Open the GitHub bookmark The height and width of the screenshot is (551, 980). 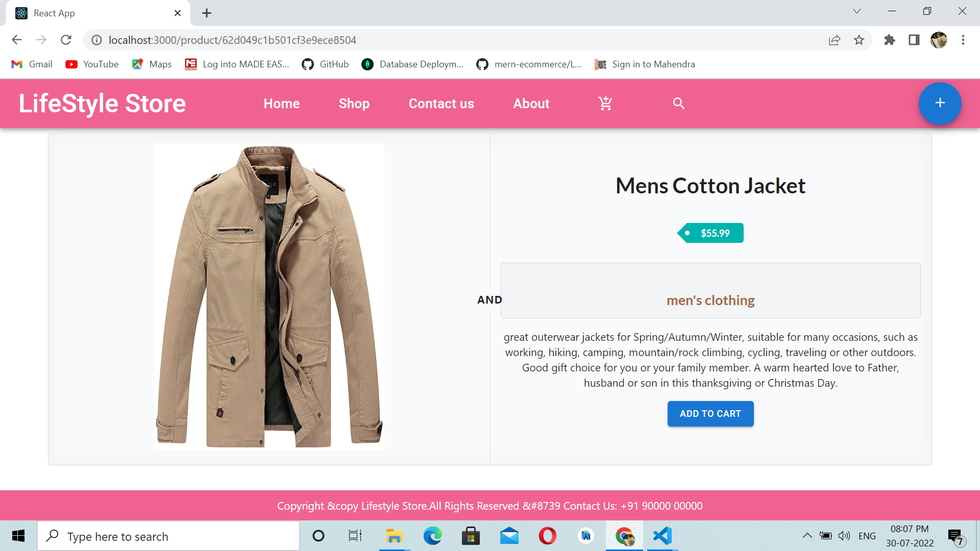point(325,64)
